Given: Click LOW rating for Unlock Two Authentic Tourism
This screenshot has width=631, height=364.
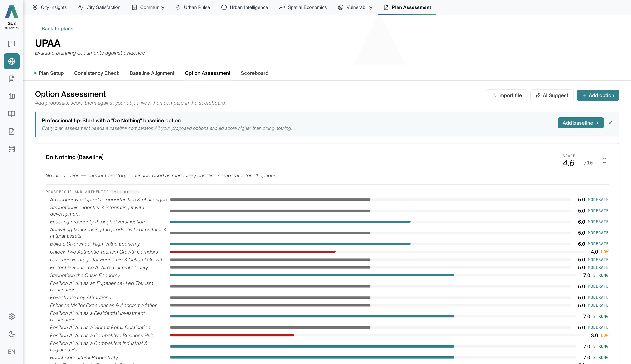Looking at the screenshot, I should tap(605, 252).
